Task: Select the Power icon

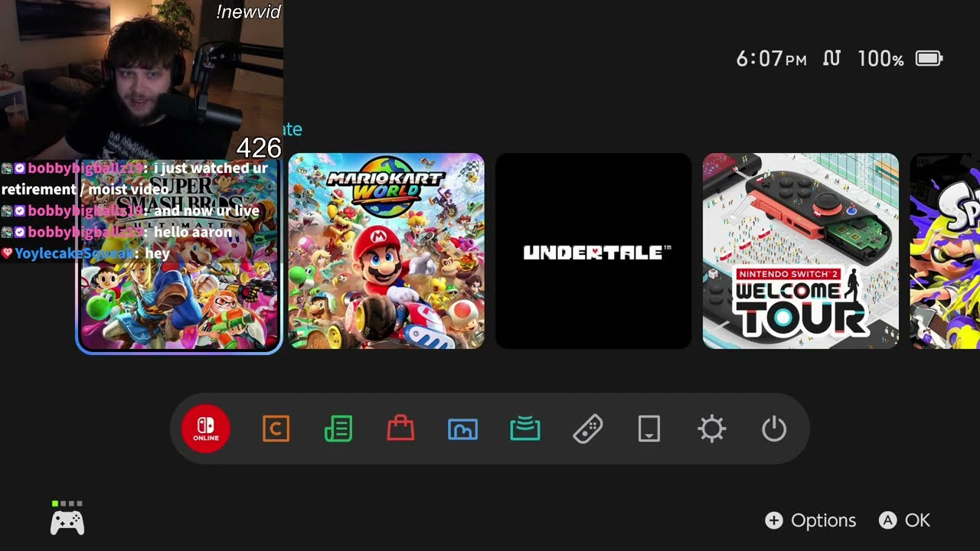Action: [x=774, y=429]
